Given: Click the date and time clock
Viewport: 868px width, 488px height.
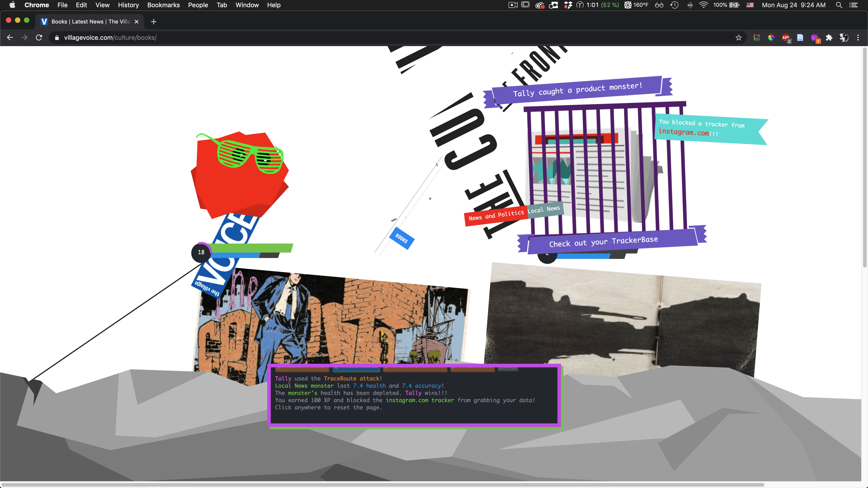Looking at the screenshot, I should pos(794,5).
